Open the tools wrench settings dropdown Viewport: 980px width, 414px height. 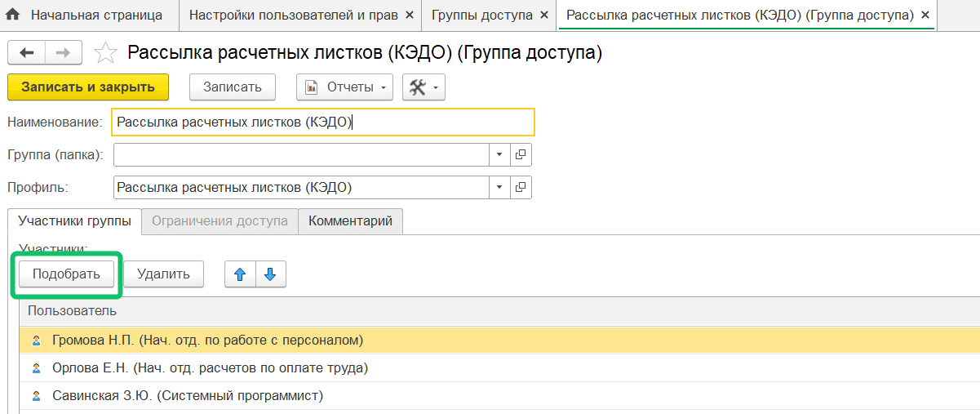tap(423, 87)
